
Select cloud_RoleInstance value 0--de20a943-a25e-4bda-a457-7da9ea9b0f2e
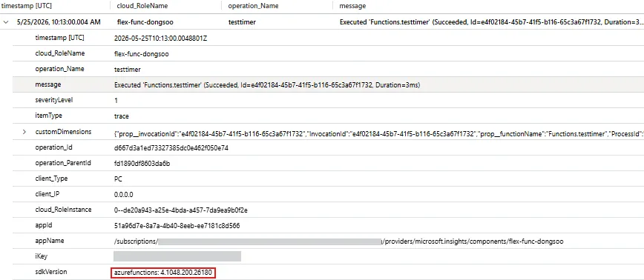[181, 210]
